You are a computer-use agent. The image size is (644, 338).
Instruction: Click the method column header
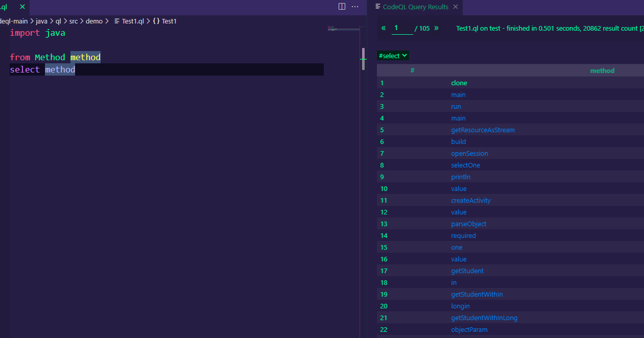[x=602, y=70]
